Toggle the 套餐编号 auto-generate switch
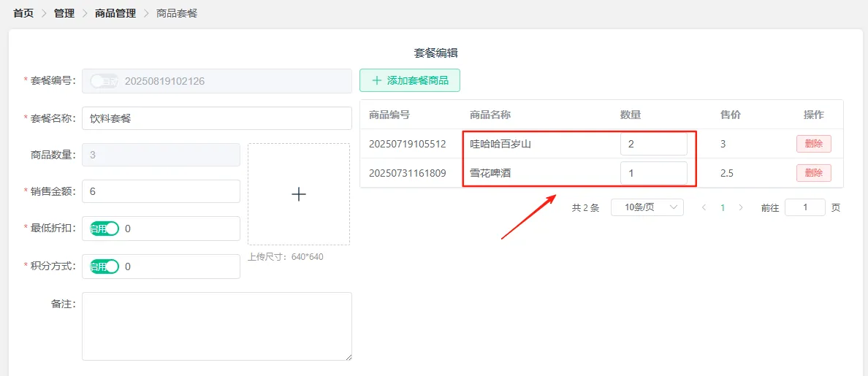 pyautogui.click(x=104, y=81)
